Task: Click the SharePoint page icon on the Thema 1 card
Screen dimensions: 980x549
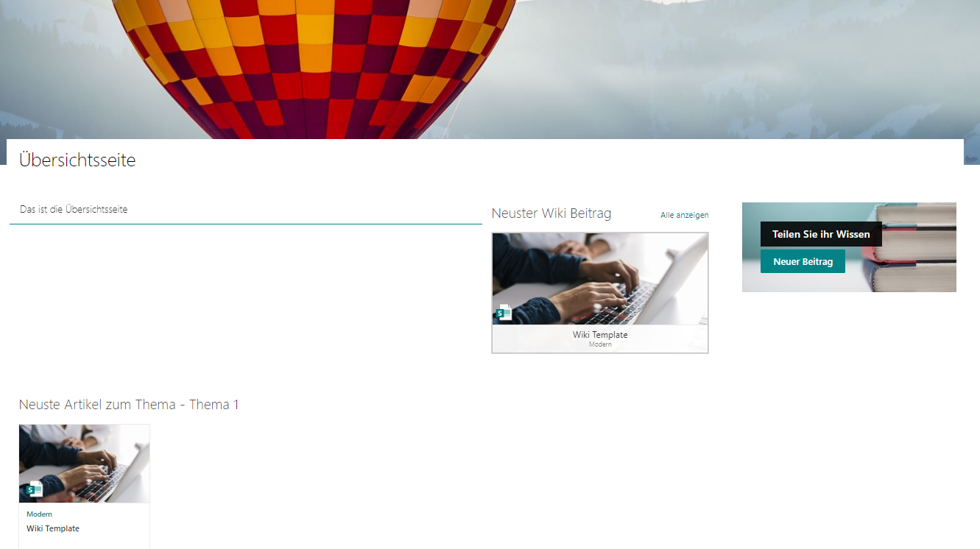Action: click(35, 489)
